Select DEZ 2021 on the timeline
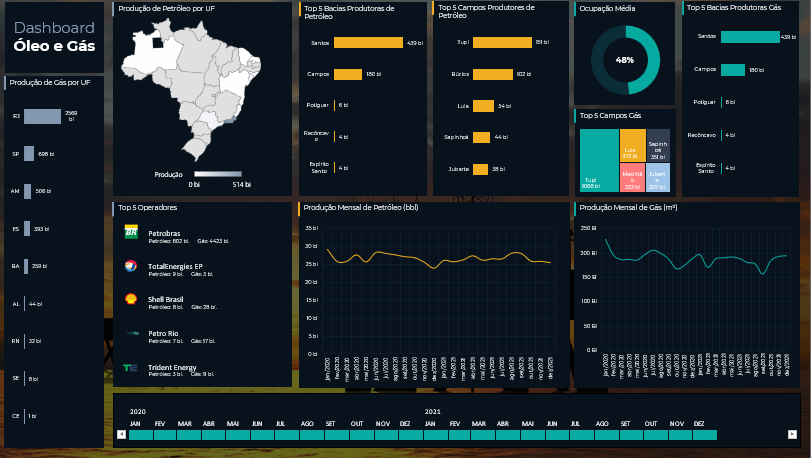Image resolution: width=812 pixels, height=461 pixels. [x=706, y=435]
